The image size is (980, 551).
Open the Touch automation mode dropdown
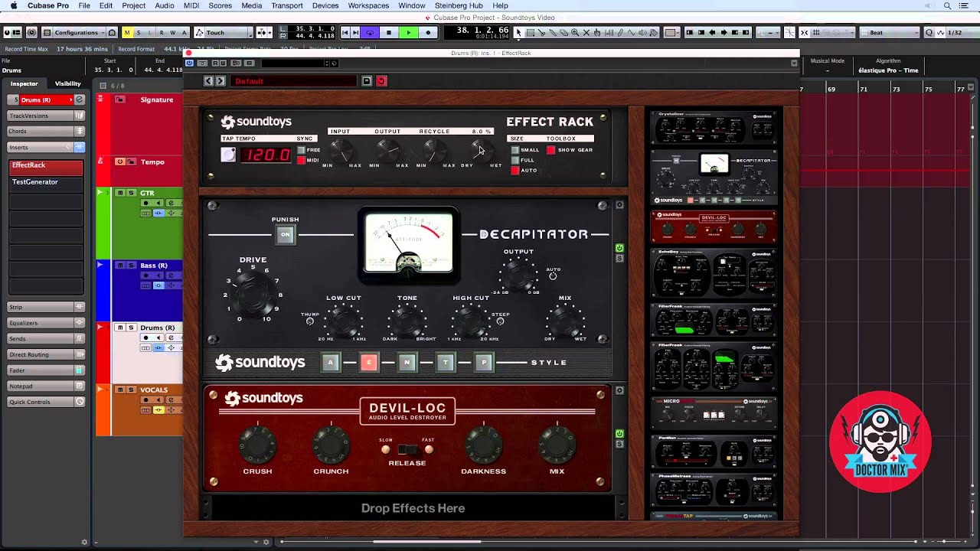[x=223, y=32]
